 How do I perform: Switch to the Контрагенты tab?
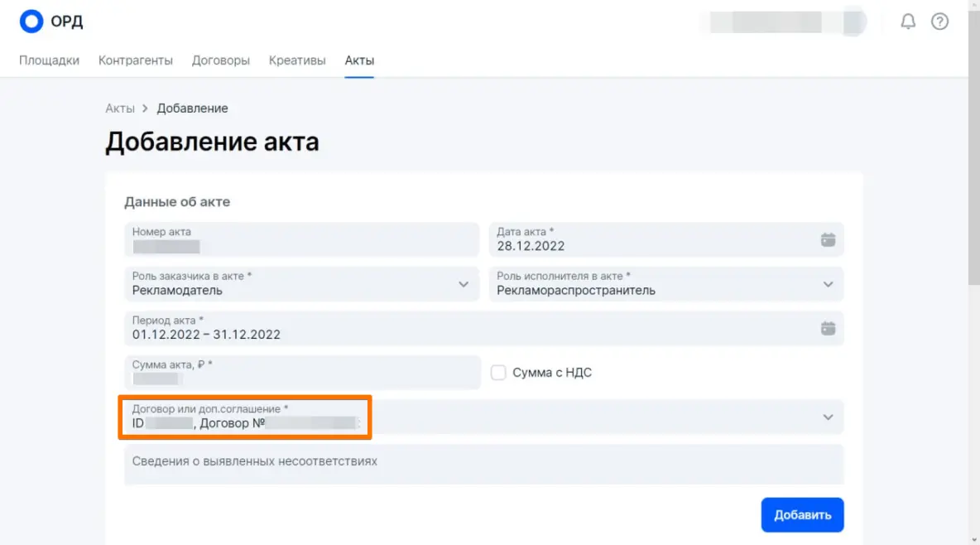(x=136, y=60)
